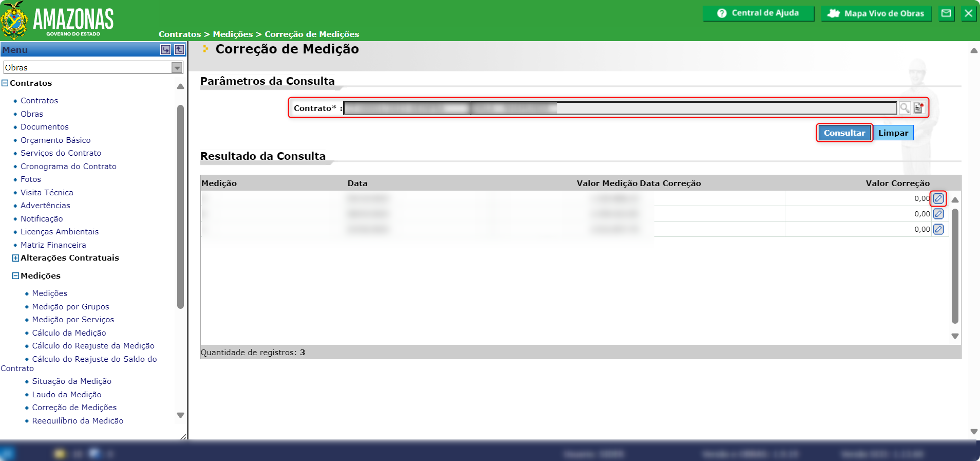Open Reequilíbrio da Medição
This screenshot has height=461, width=980.
[78, 421]
